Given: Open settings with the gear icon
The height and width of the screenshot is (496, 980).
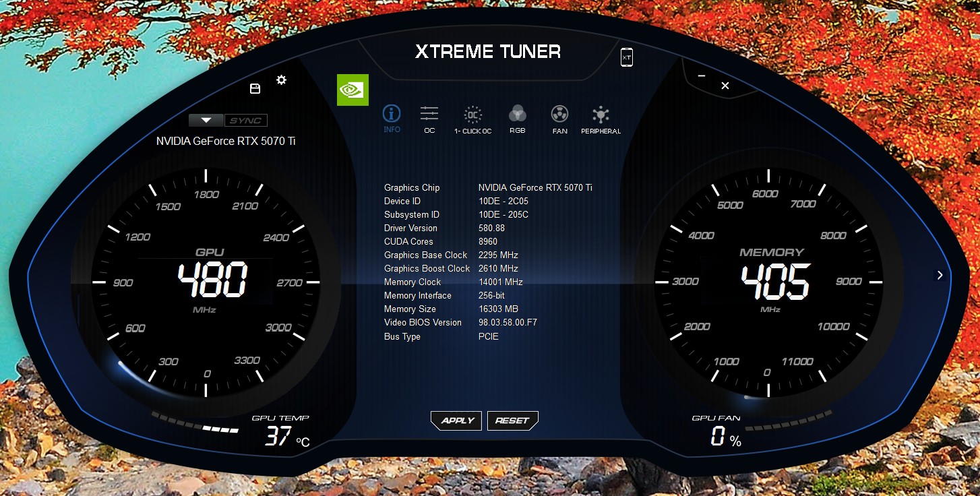Looking at the screenshot, I should click(x=282, y=80).
